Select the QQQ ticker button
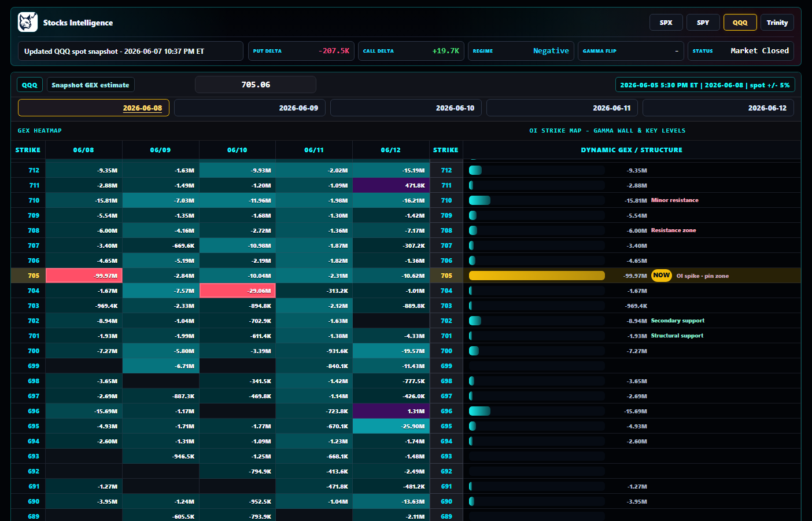 click(x=740, y=23)
